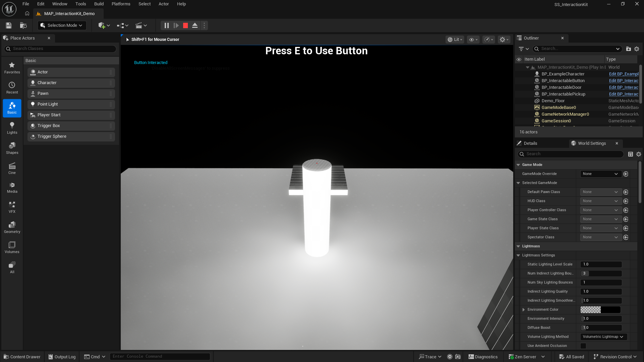Save the current level with the disk icon
The image size is (644, 362).
[x=9, y=25]
